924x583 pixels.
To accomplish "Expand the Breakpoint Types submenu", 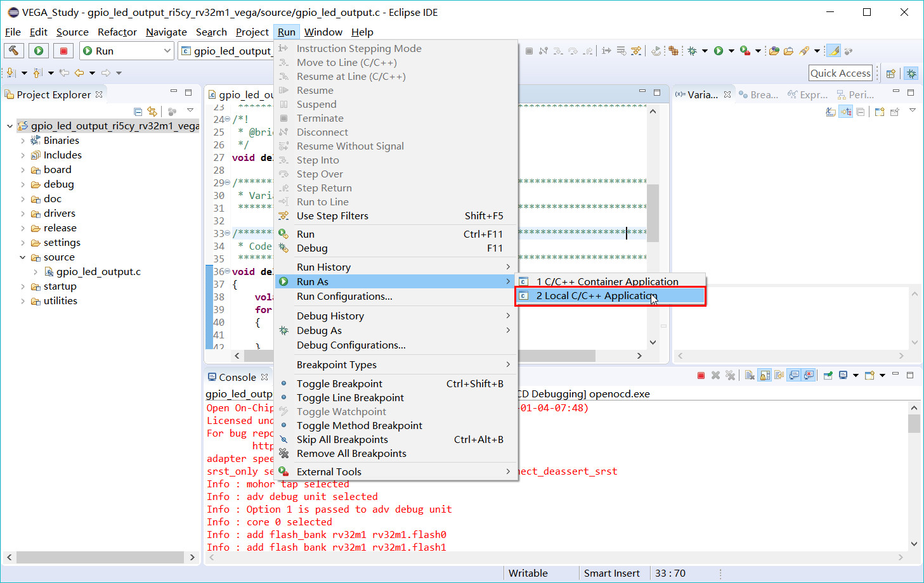I will (396, 364).
